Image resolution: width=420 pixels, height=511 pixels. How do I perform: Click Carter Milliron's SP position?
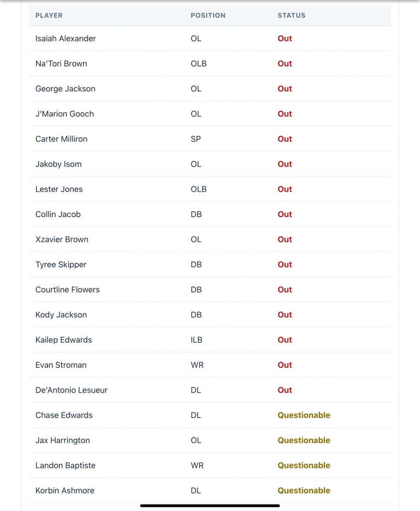tap(196, 139)
